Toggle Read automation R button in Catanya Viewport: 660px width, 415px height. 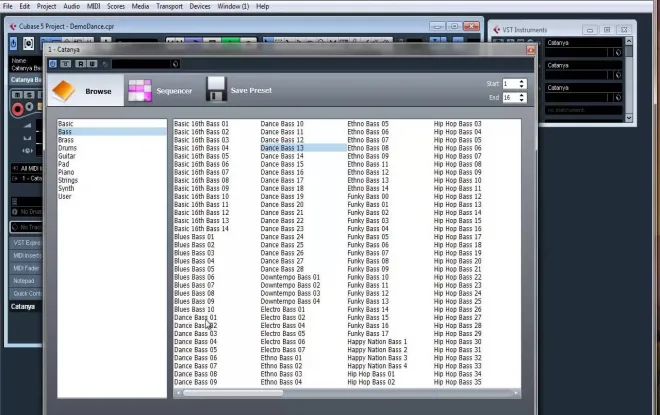(80, 64)
